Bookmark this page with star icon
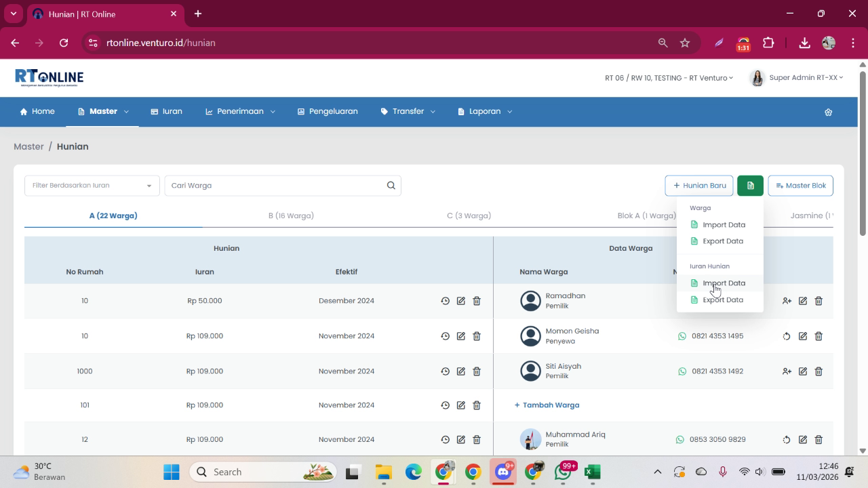The width and height of the screenshot is (868, 488). (x=685, y=43)
